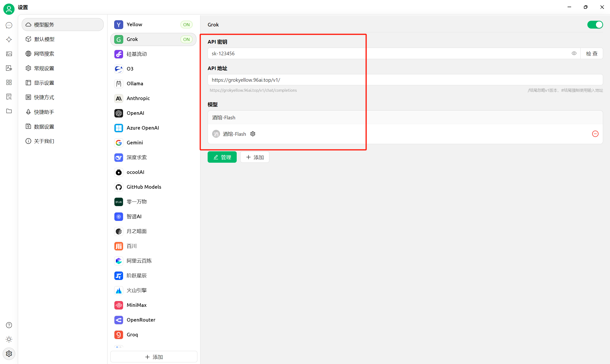This screenshot has height=364, width=610.
Task: Click the 检查 API key button
Action: [x=592, y=53]
